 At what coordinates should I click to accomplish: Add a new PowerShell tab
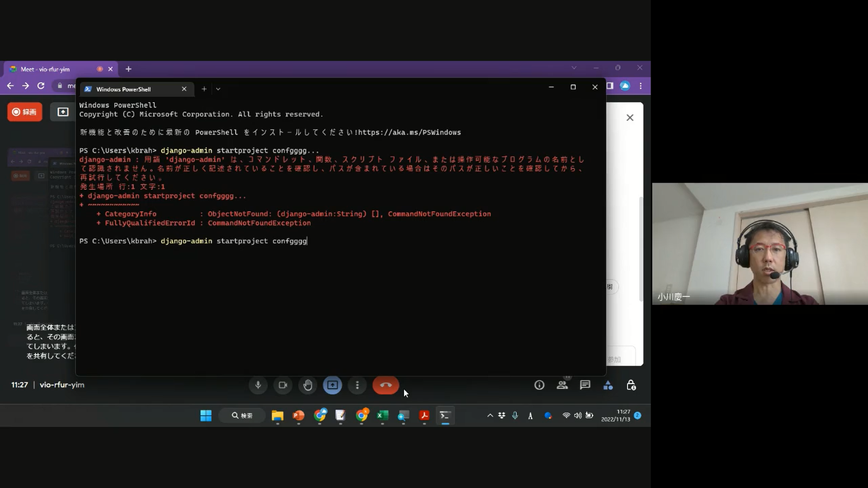pyautogui.click(x=204, y=89)
